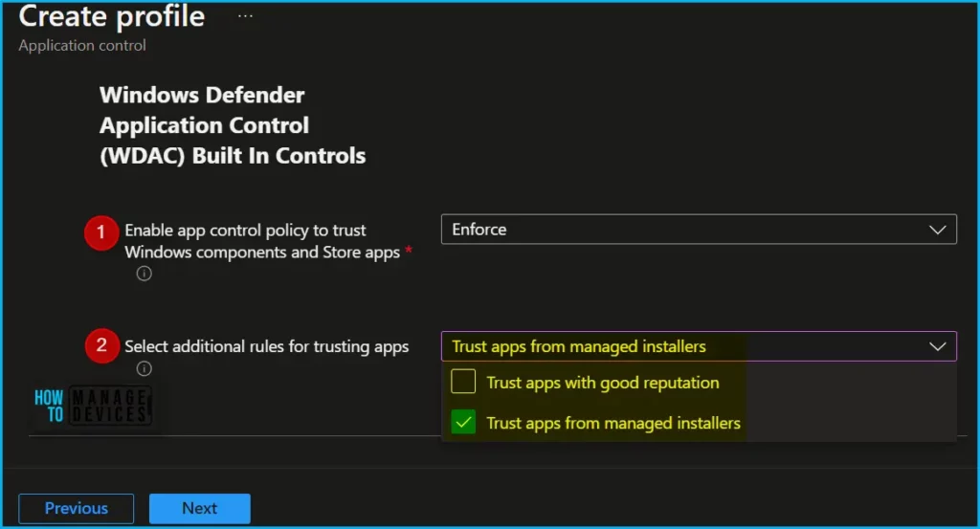Open the ellipsis menu beside Create profile

tap(245, 16)
